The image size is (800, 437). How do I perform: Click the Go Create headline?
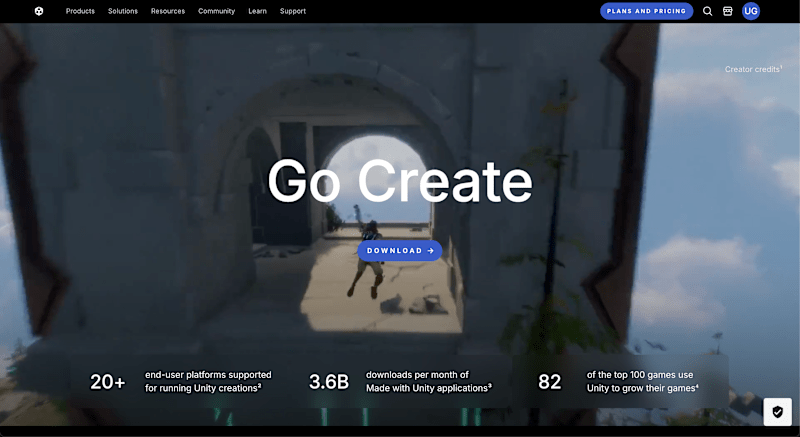[x=400, y=182]
